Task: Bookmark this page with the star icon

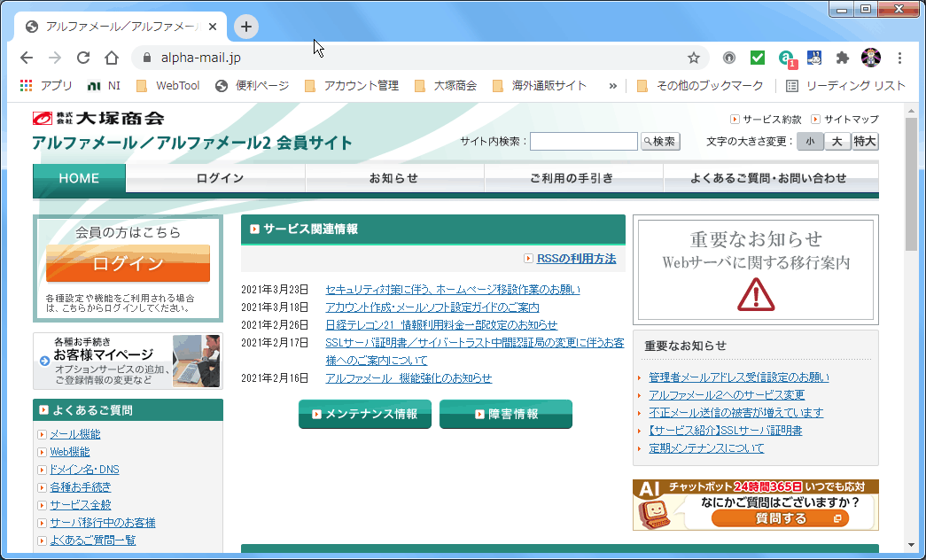Action: (x=693, y=58)
